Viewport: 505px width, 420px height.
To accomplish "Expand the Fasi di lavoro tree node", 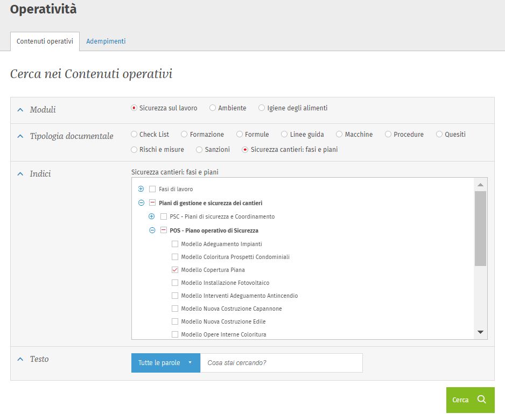I will coord(141,189).
